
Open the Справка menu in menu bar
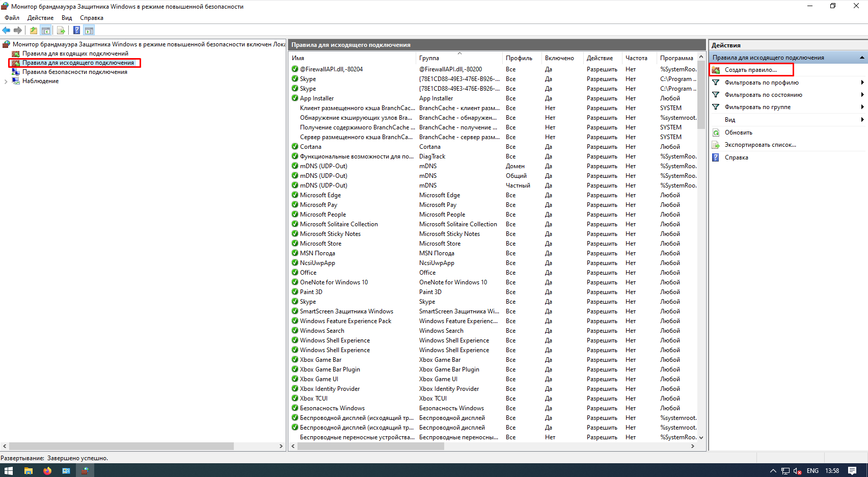tap(92, 18)
